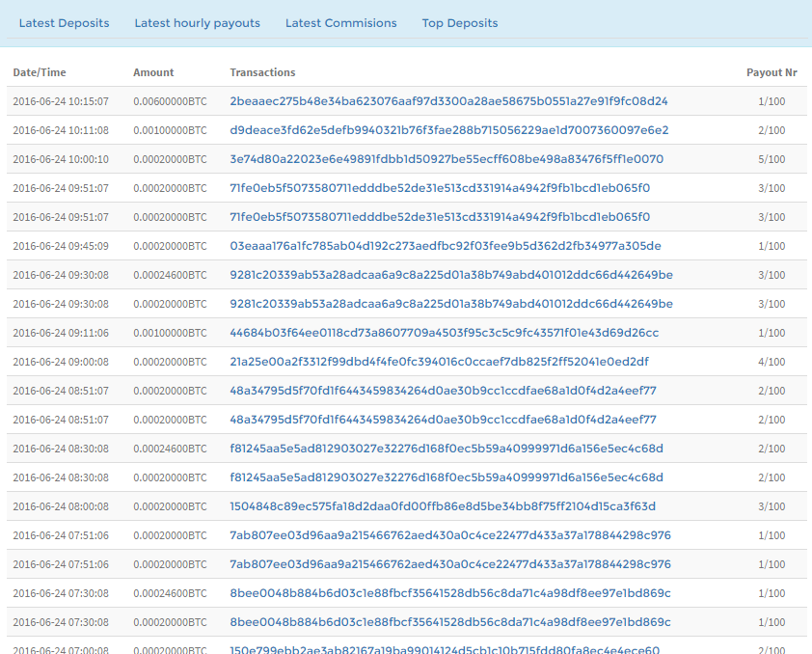Click the Date/Time column header

click(x=40, y=72)
